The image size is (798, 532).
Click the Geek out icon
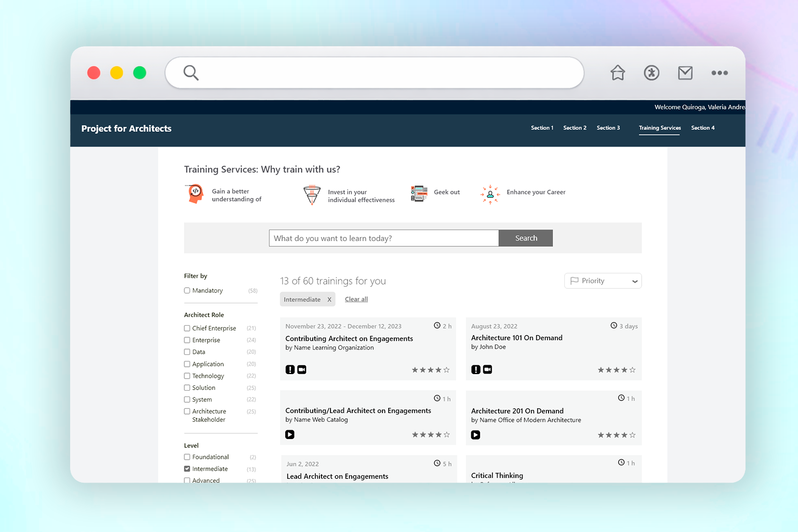(x=418, y=193)
